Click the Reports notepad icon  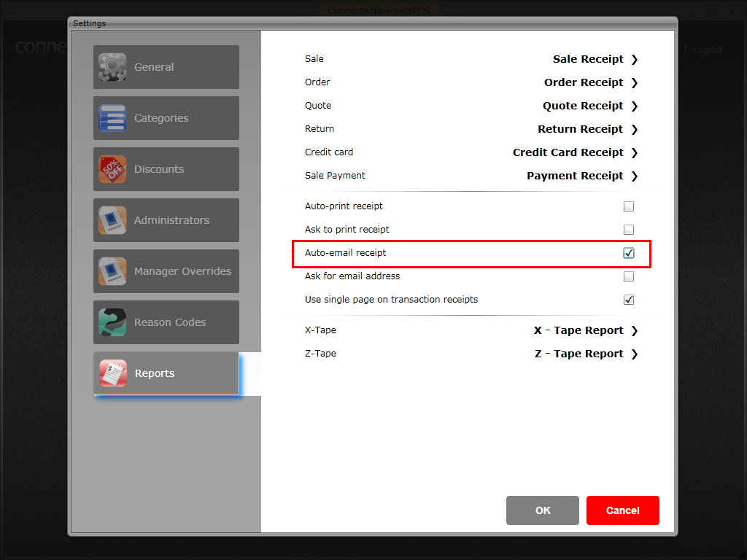click(x=113, y=373)
